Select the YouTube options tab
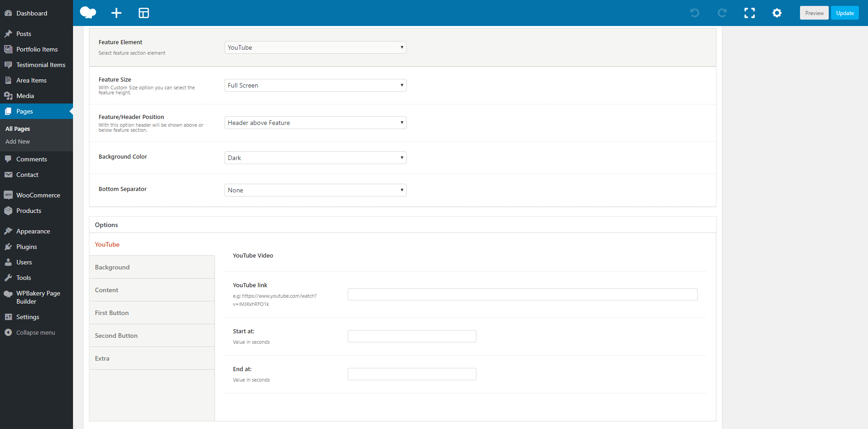Viewport: 868px width, 429px height. 152,244
